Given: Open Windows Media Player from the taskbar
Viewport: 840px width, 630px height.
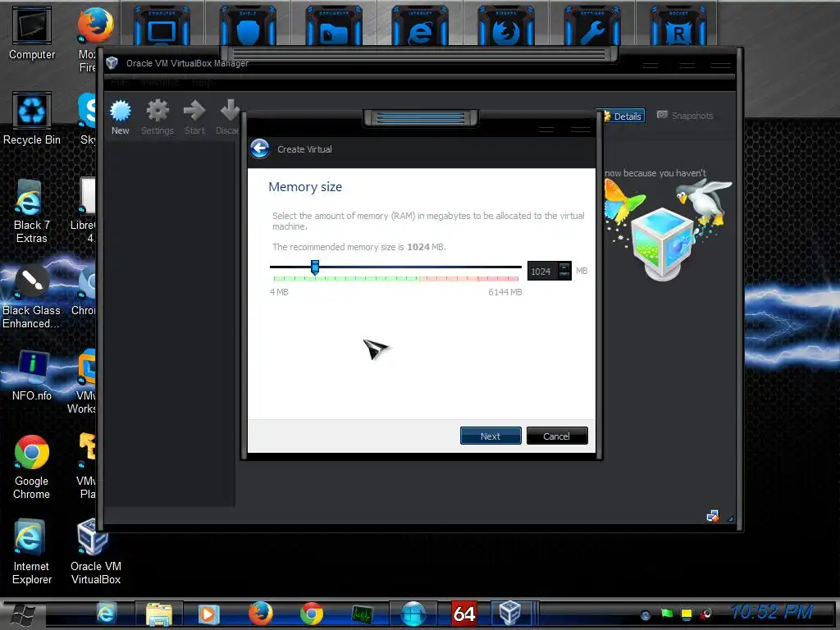Looking at the screenshot, I should pos(208,614).
